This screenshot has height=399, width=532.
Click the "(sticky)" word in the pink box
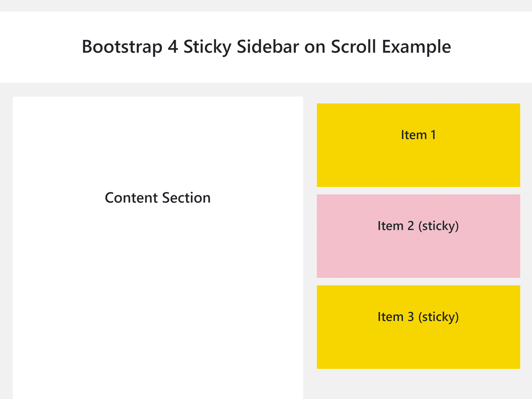[x=438, y=226]
